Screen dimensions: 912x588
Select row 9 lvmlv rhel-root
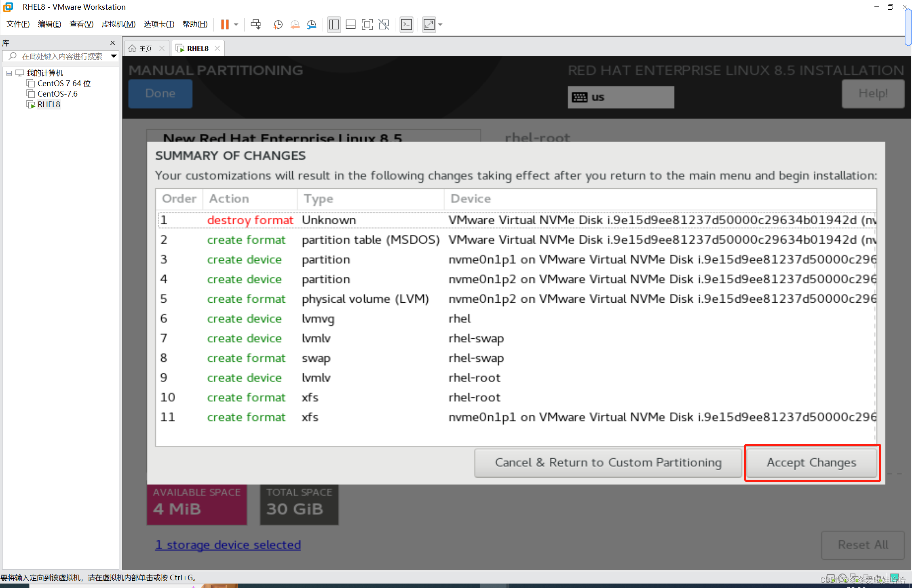coord(516,378)
